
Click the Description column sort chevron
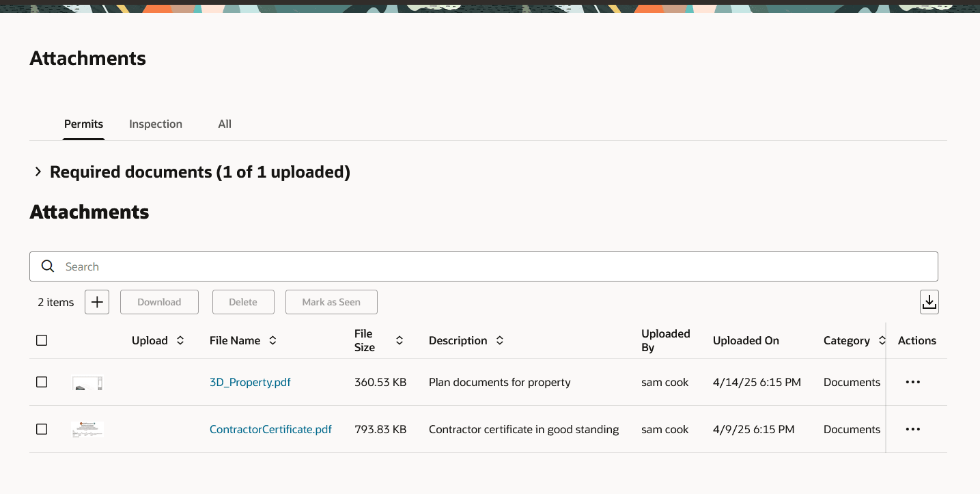pyautogui.click(x=500, y=340)
